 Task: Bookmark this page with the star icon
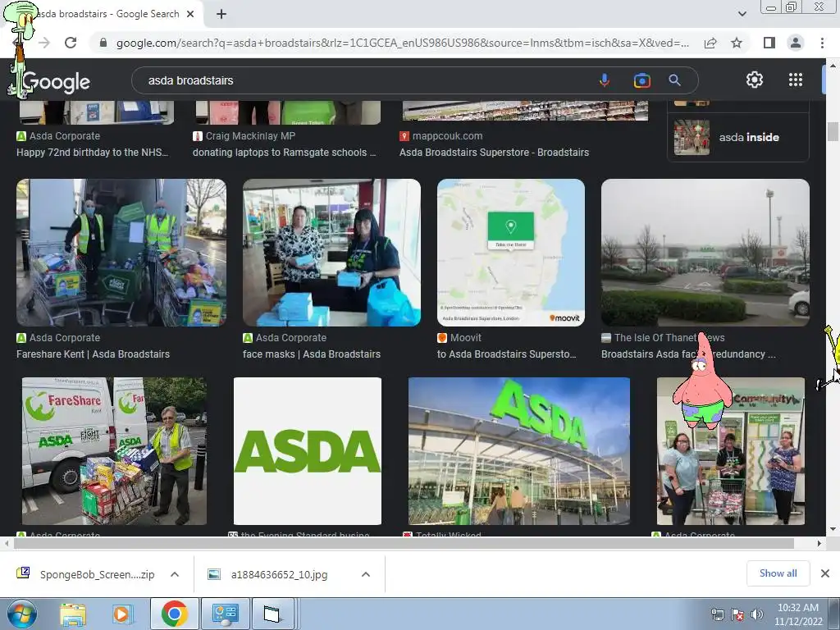(737, 43)
